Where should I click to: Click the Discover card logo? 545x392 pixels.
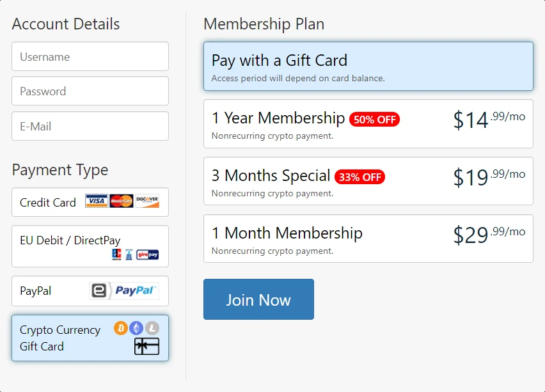[147, 201]
